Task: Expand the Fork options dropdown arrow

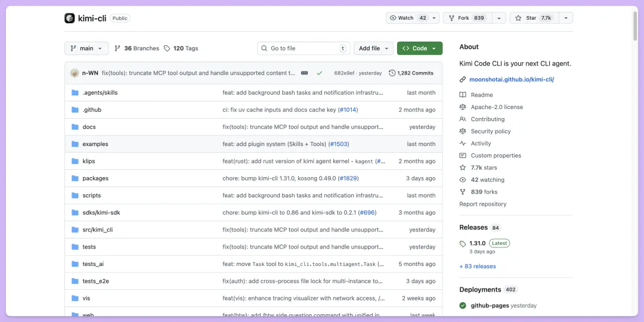Action: pyautogui.click(x=499, y=18)
